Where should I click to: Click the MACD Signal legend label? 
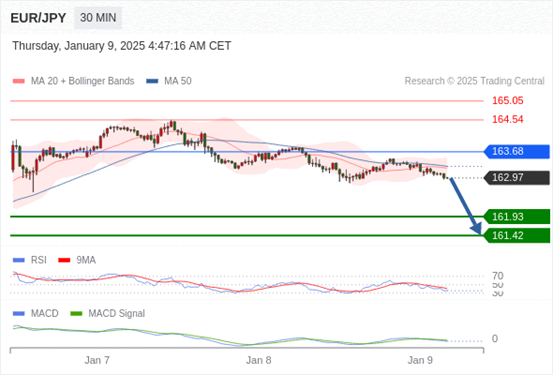coord(117,314)
